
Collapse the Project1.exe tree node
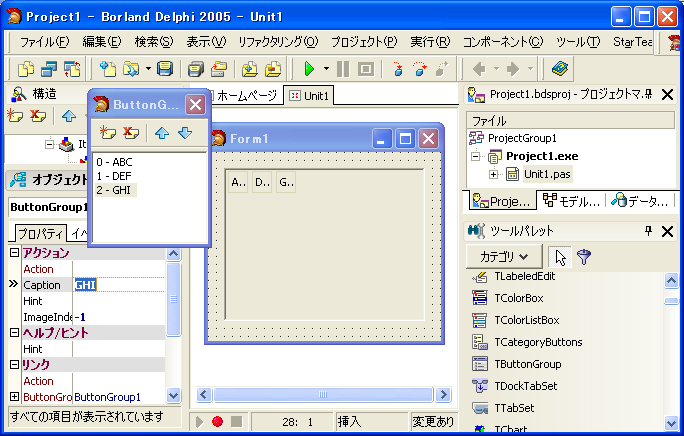[476, 156]
